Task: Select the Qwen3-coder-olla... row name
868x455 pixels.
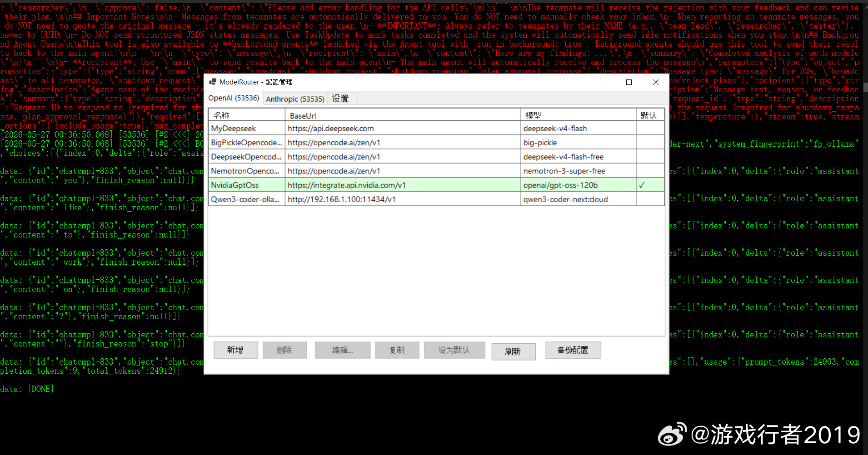Action: click(247, 199)
